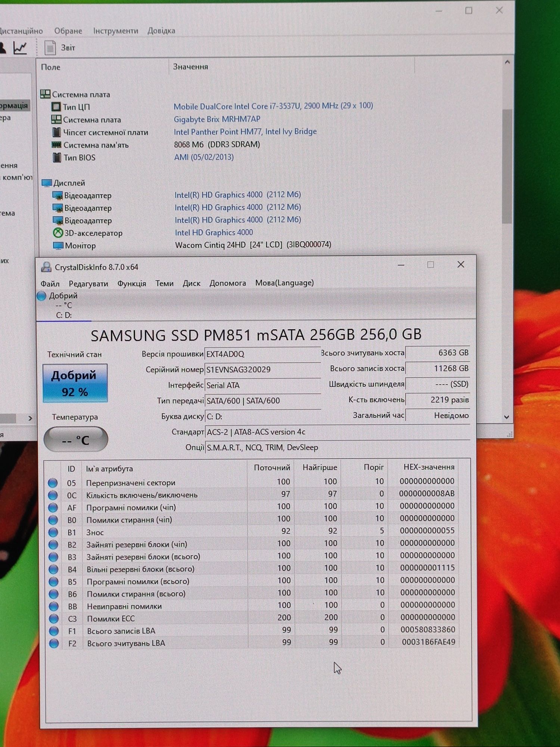The width and height of the screenshot is (560, 747).
Task: Open the Intel Panther Point HM77 chipset link
Action: coord(245,131)
